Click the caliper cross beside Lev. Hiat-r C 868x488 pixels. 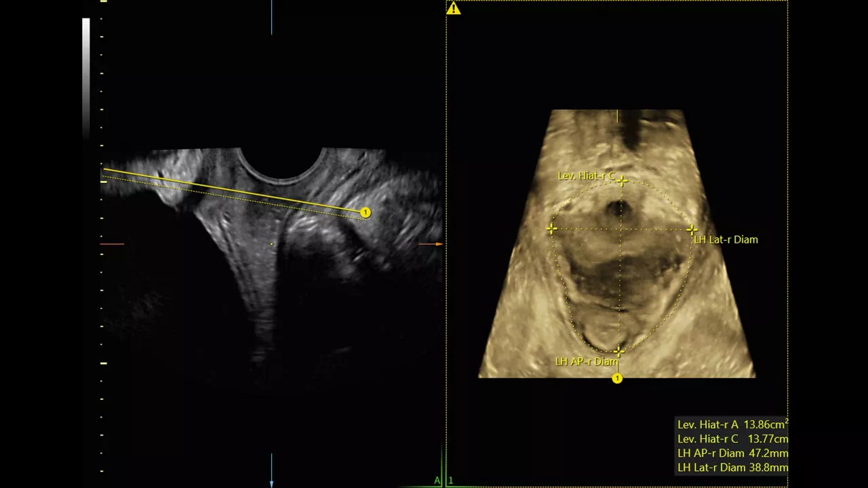coord(623,180)
